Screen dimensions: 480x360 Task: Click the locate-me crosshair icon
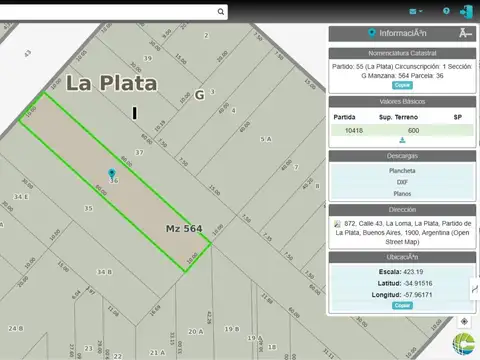[464, 321]
